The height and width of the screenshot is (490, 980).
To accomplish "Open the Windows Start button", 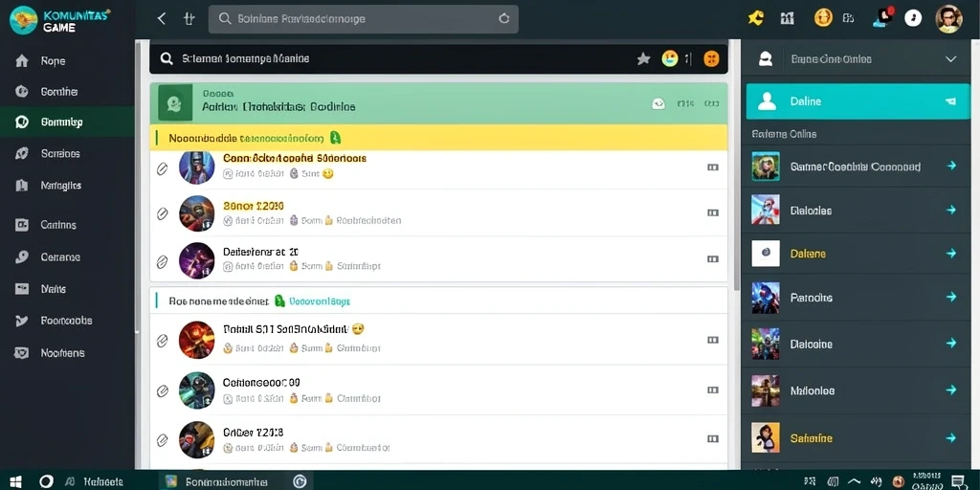I will [15, 481].
